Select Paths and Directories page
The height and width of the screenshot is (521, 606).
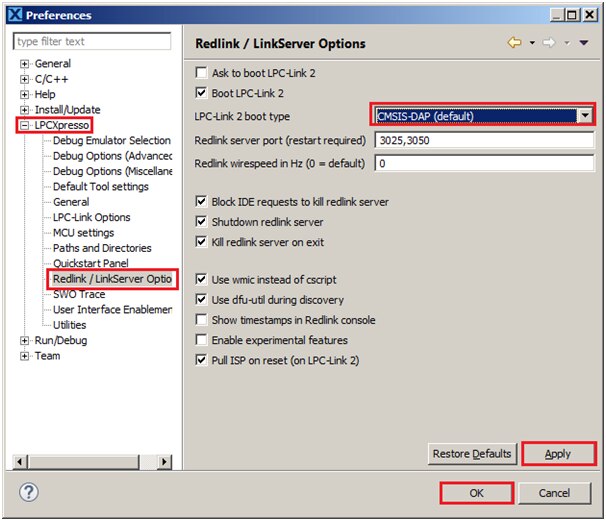tap(102, 248)
